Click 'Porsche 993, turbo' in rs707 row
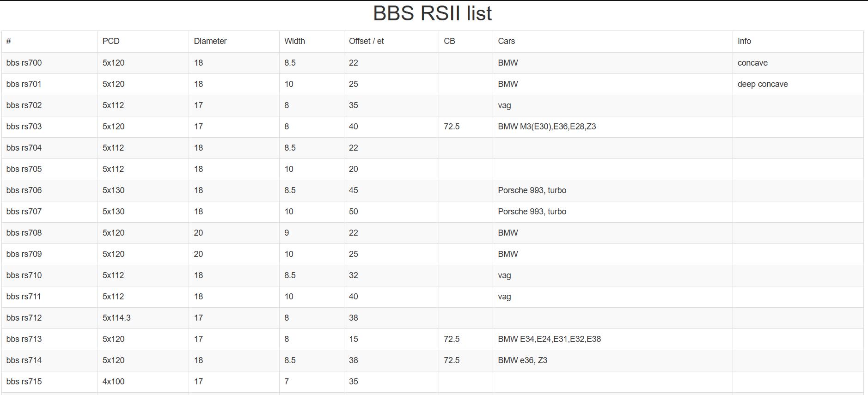Image resolution: width=868 pixels, height=395 pixels. [x=612, y=212]
